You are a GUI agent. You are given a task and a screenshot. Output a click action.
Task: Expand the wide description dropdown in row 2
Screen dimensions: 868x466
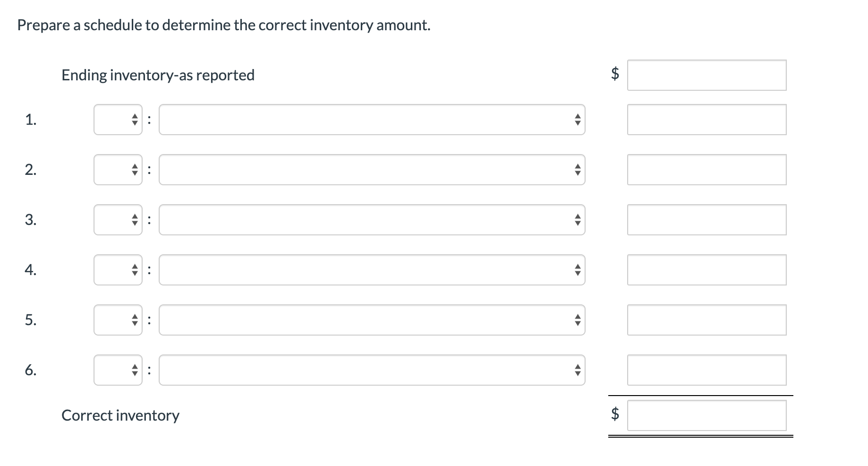pos(372,170)
